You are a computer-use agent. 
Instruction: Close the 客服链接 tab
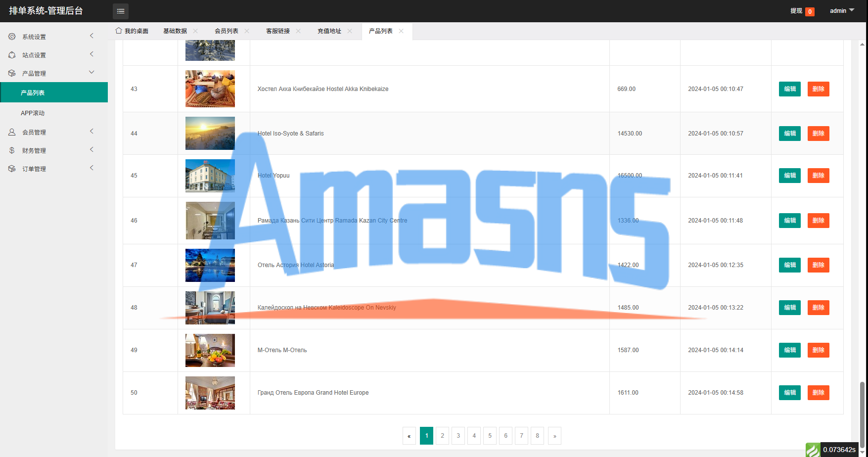coord(298,31)
